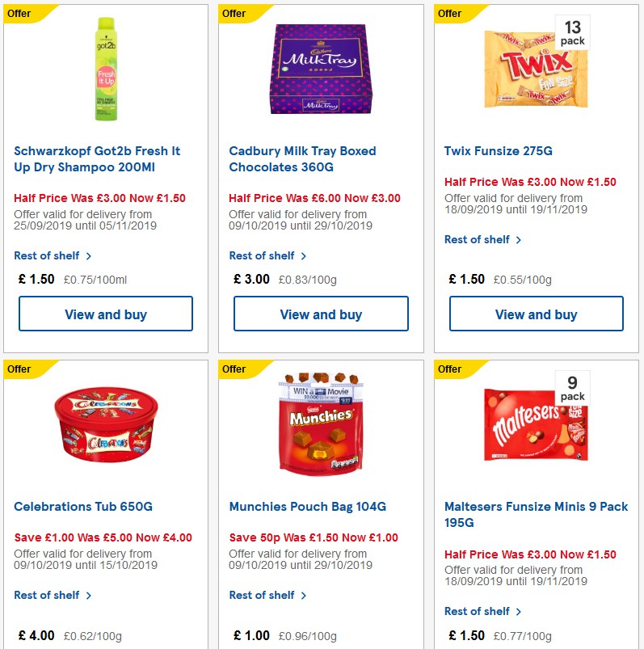The height and width of the screenshot is (649, 644).
Task: Open Maltesers Funsize Minis 9 Pack title
Action: (535, 515)
